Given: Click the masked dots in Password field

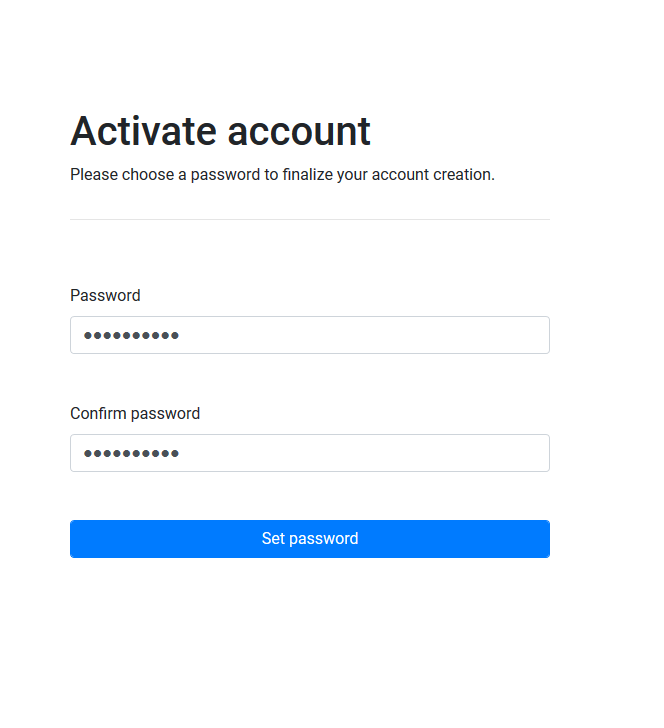Looking at the screenshot, I should point(131,336).
